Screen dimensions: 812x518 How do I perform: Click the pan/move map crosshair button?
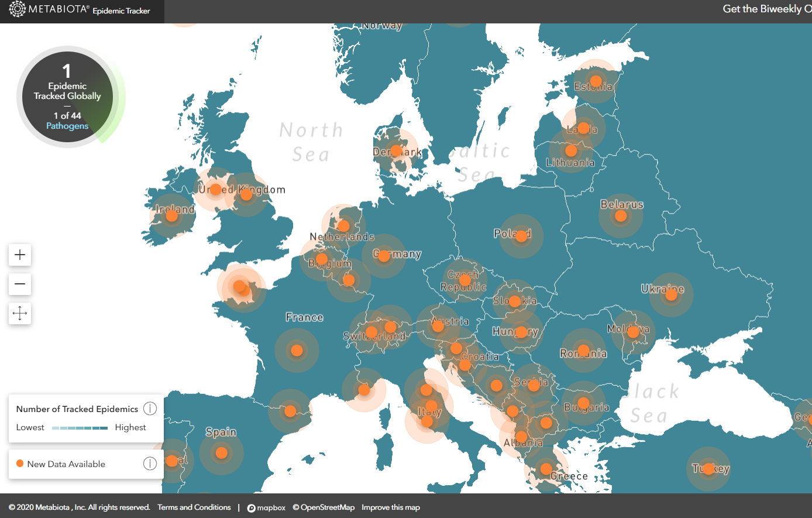tap(20, 313)
